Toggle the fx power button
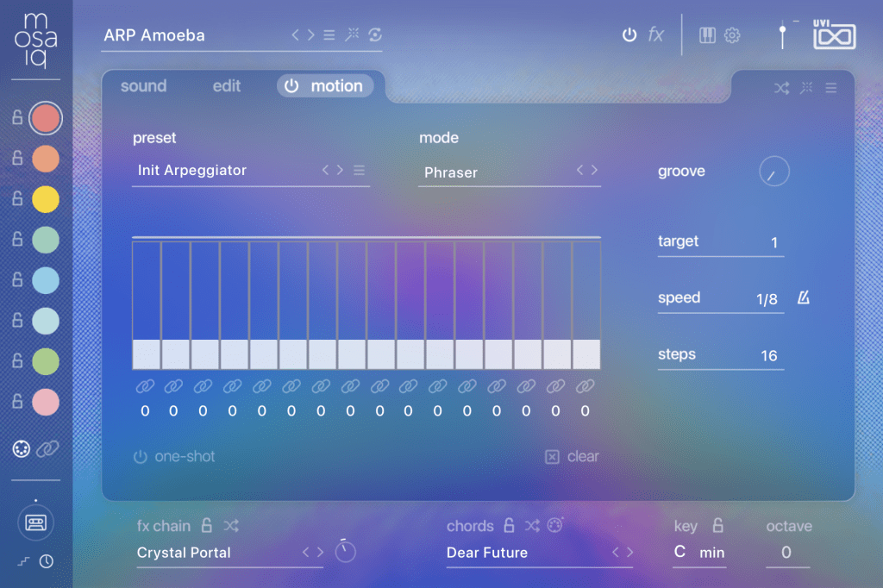Viewport: 883px width, 588px height. tap(629, 35)
